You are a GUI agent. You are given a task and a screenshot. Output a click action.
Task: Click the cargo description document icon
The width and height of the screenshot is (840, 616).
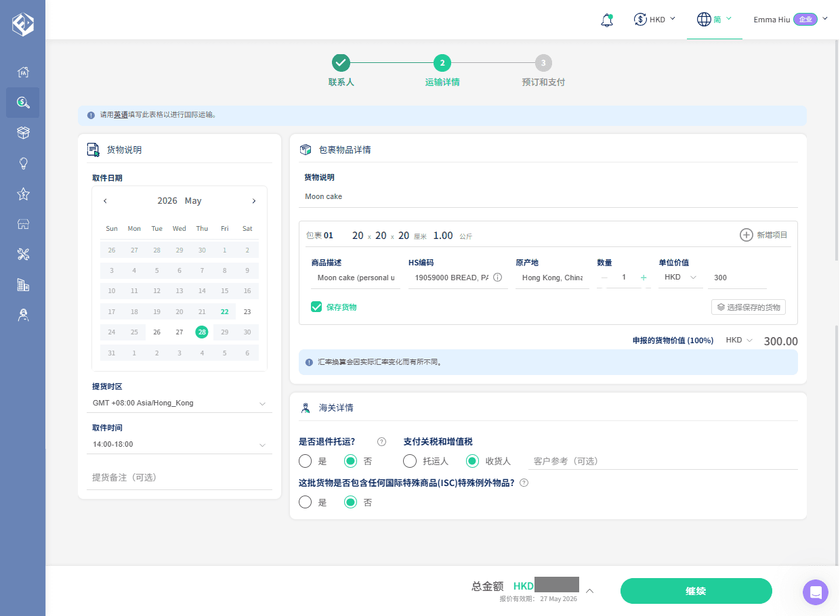coord(93,150)
